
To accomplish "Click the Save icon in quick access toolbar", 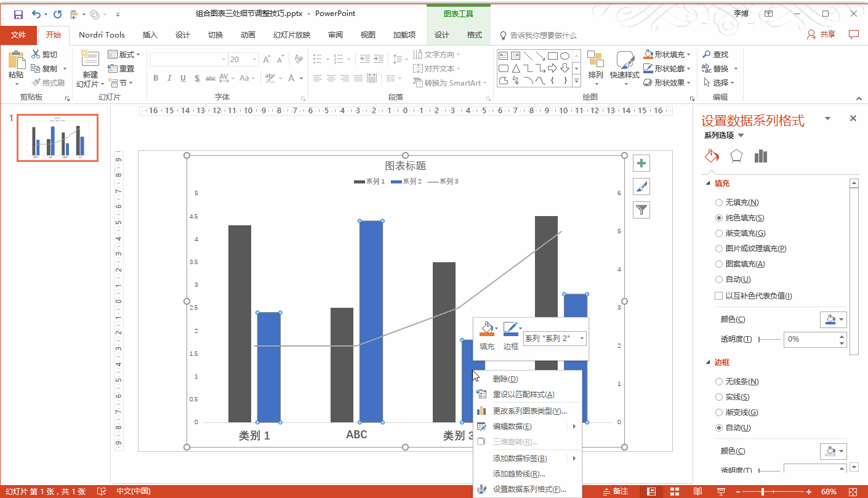I will pyautogui.click(x=18, y=14).
